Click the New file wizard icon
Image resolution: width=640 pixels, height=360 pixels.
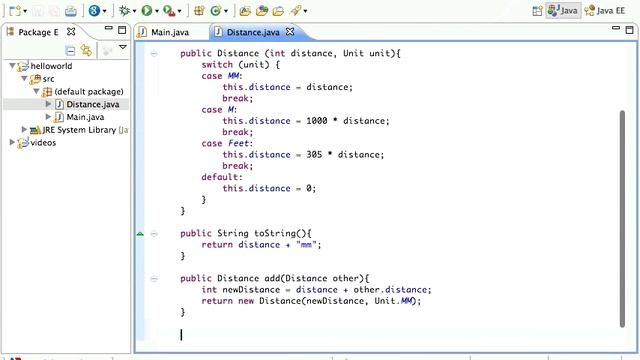tap(15, 10)
